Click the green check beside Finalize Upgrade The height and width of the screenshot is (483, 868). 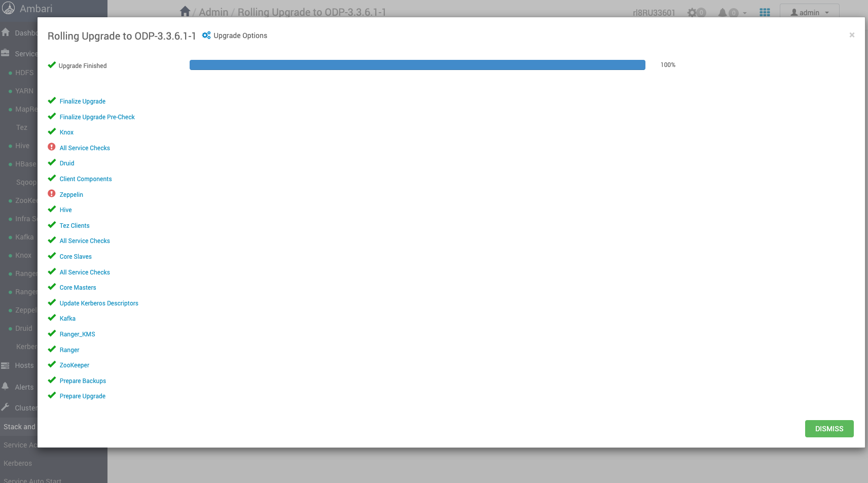[52, 100]
